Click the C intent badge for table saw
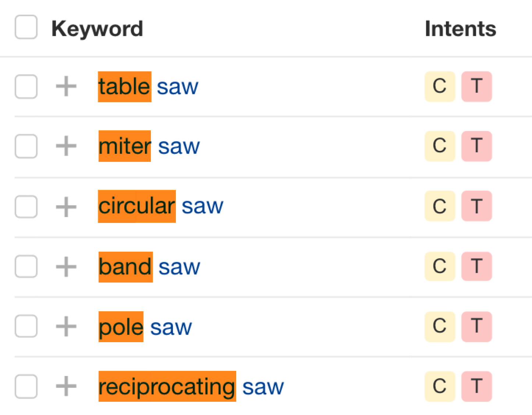The width and height of the screenshot is (532, 415). click(x=440, y=87)
